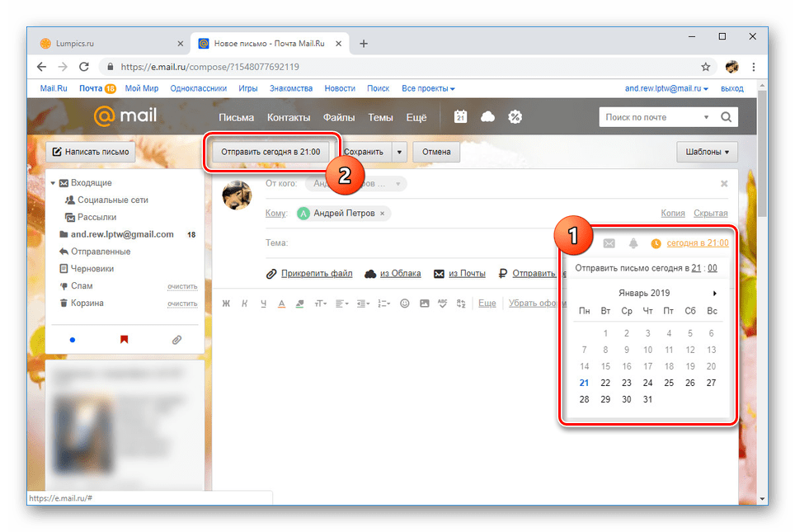Open the text color tool

coord(281,304)
